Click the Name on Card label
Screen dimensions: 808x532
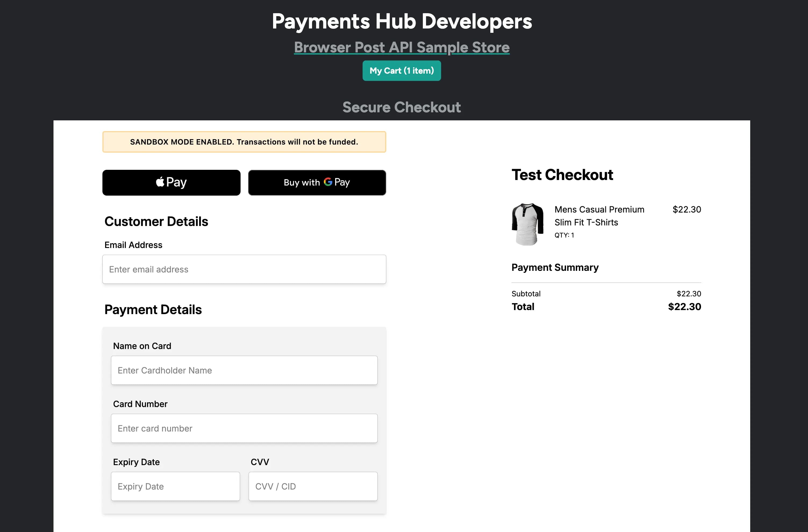coord(142,346)
